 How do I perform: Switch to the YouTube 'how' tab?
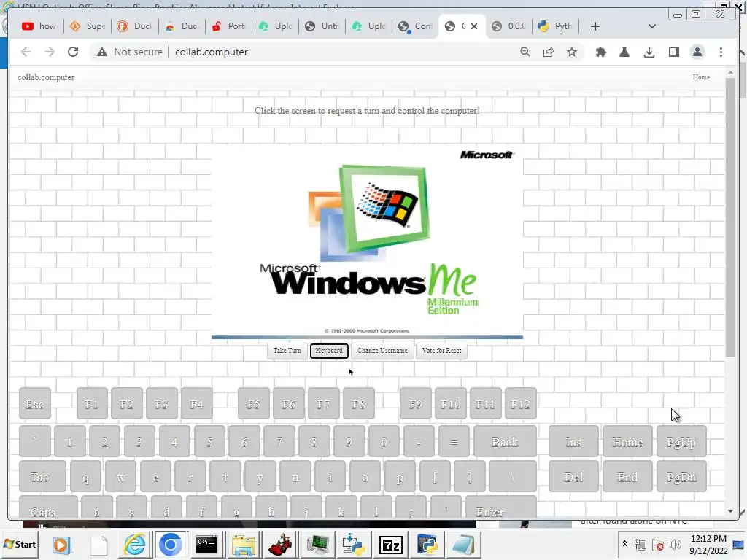click(39, 26)
